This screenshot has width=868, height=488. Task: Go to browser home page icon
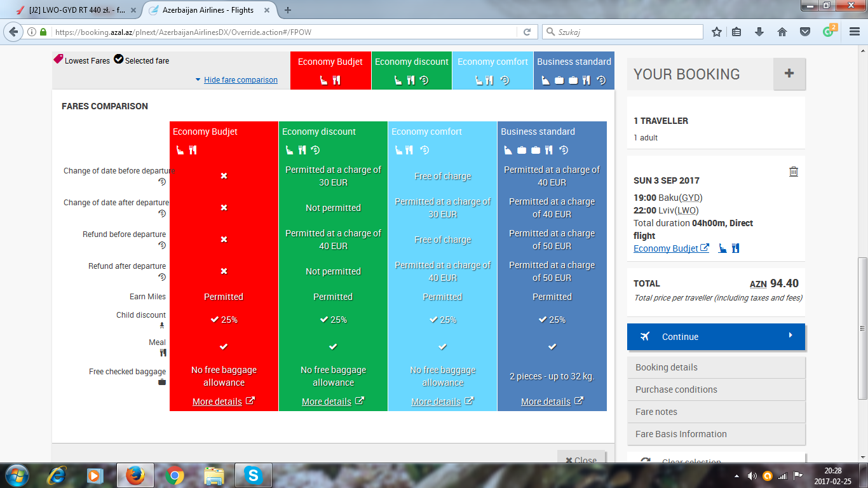[782, 32]
